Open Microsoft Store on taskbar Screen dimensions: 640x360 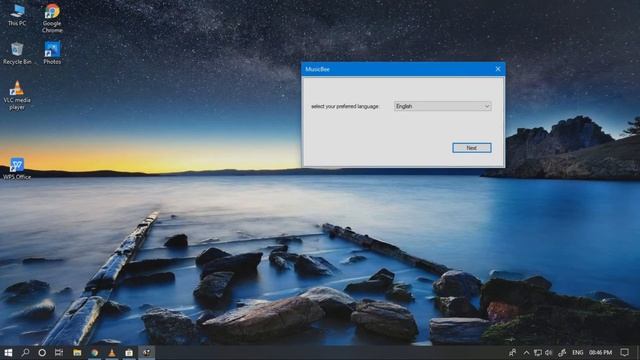(x=129, y=352)
